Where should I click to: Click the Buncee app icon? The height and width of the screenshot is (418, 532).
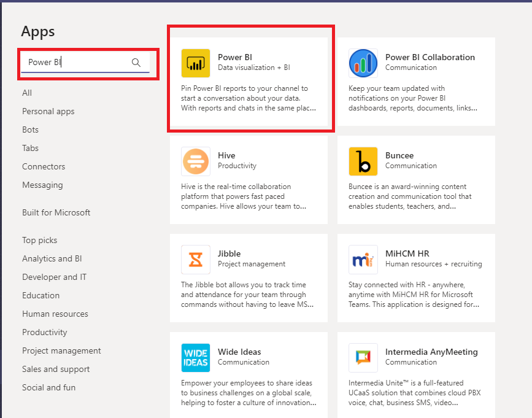point(363,161)
